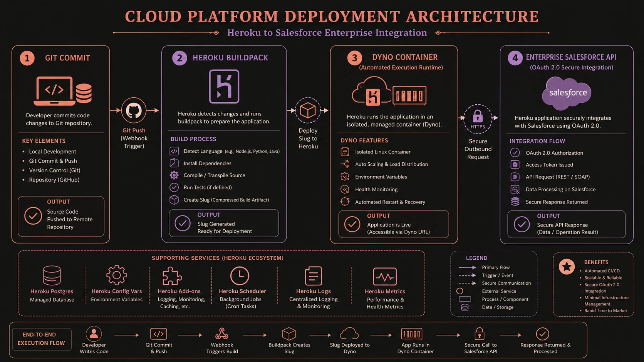This screenshot has height=362, width=644.
Task: Click the Secure Response Returned stack icon
Action: [515, 202]
